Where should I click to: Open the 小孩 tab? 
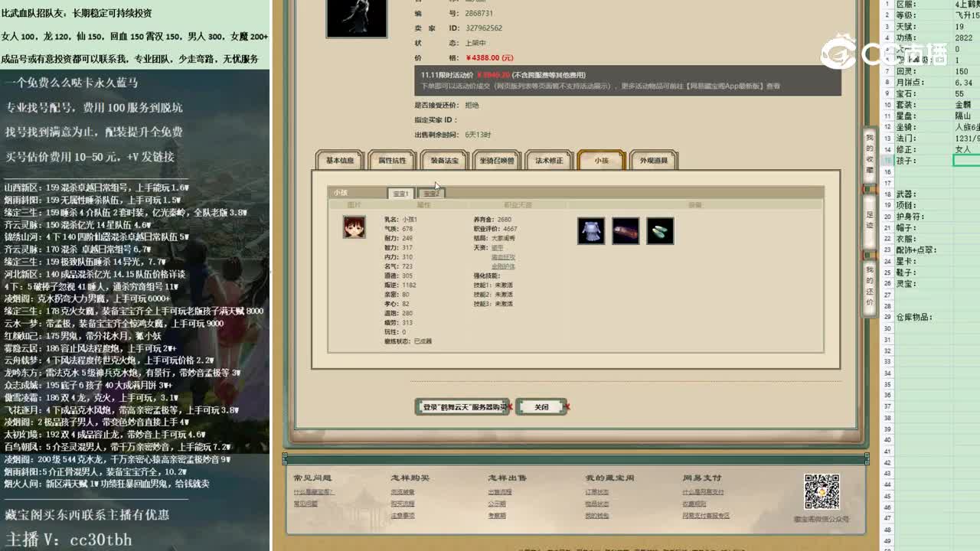coord(601,161)
